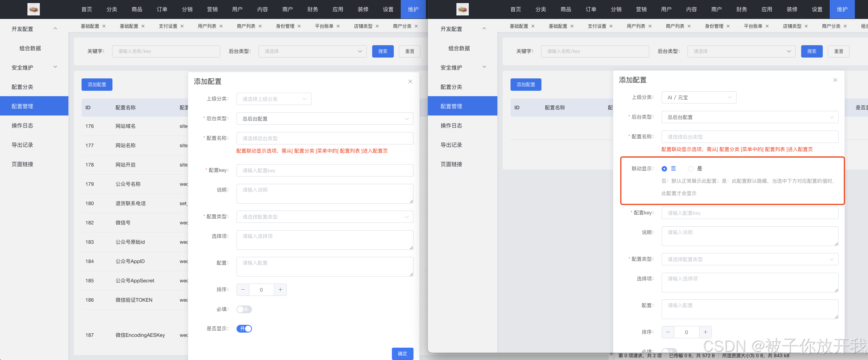Turn on the 必填 toggle switch
This screenshot has height=360, width=868.
point(244,309)
